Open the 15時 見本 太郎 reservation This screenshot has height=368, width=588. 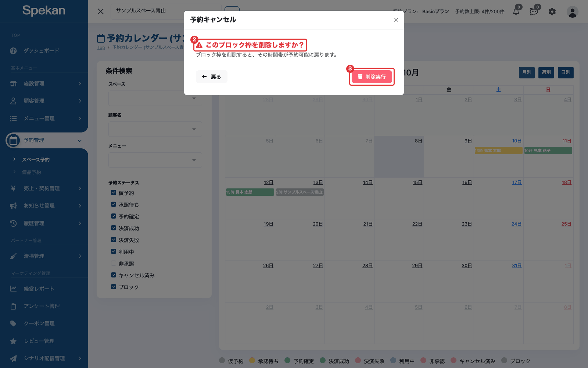click(x=250, y=192)
